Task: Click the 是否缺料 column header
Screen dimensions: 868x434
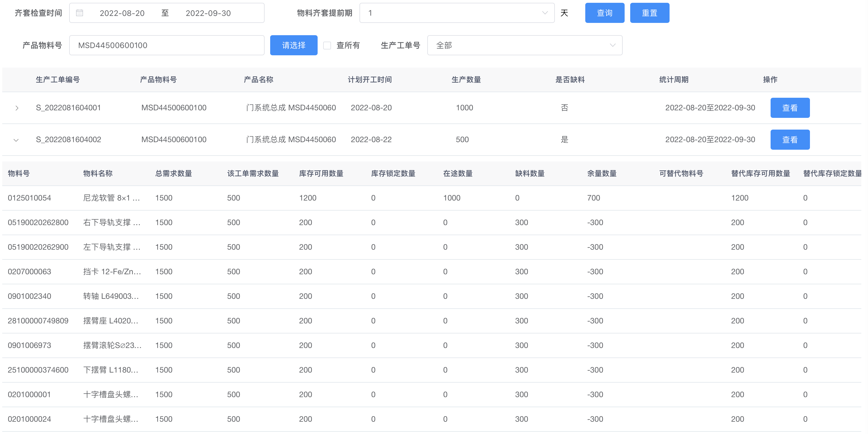Action: pos(570,80)
